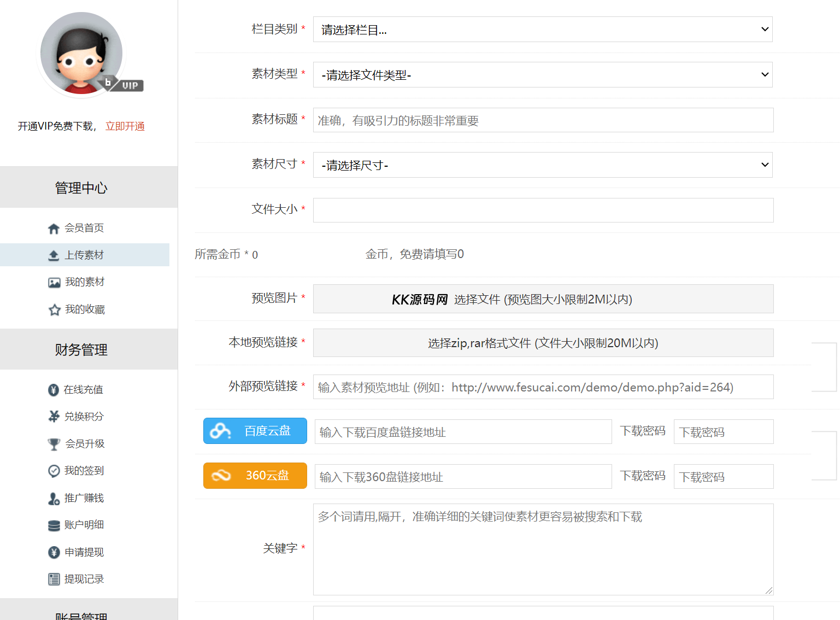This screenshot has height=620, width=840.
Task: Click the home icon beside 会员首页
Action: [x=54, y=229]
